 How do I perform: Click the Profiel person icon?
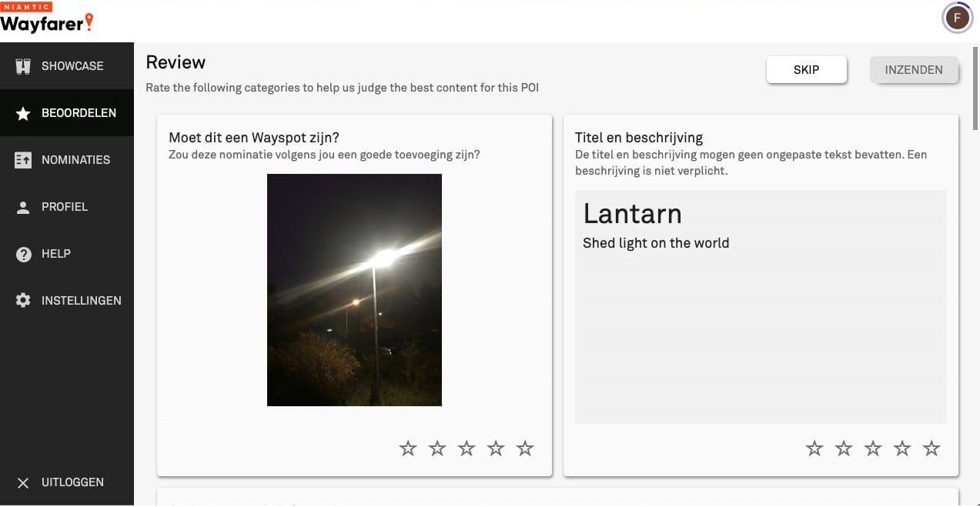pyautogui.click(x=23, y=207)
